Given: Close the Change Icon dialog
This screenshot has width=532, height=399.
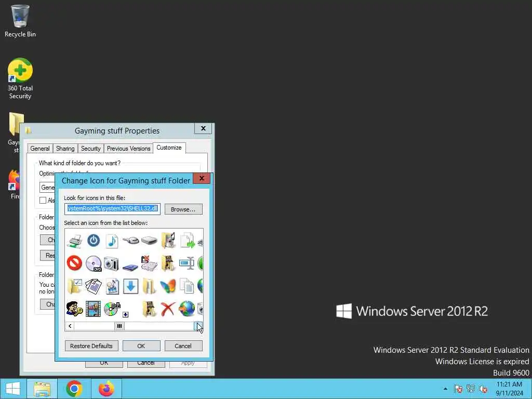Looking at the screenshot, I should [x=202, y=178].
